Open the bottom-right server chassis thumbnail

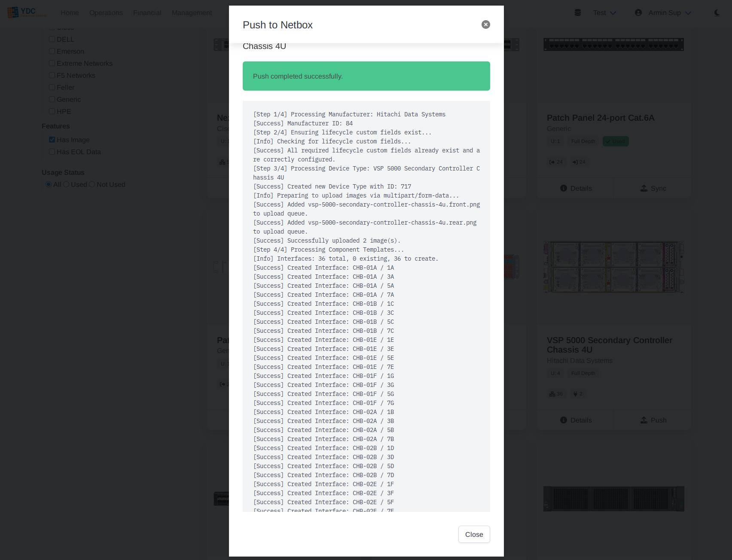(x=614, y=499)
